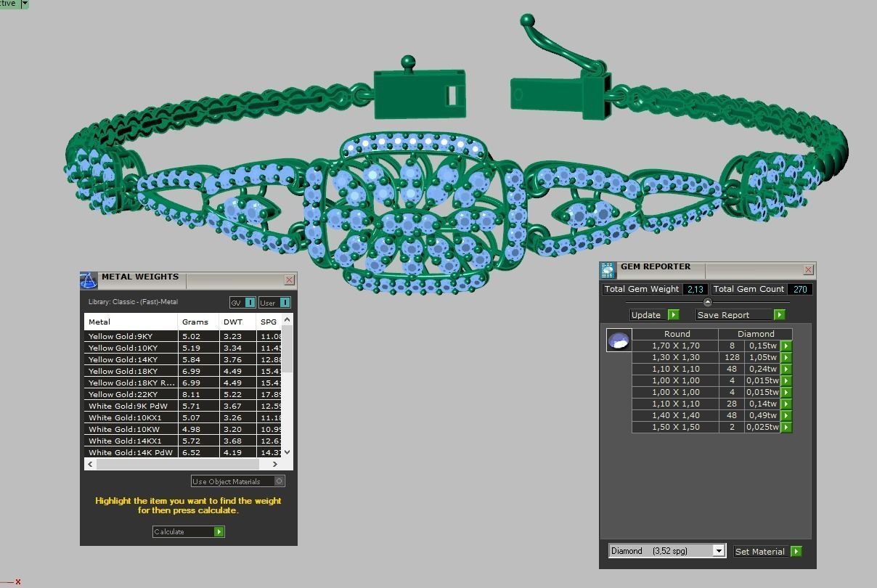Viewport: 877px width, 588px height.
Task: Click the Grams column header
Action: click(198, 322)
